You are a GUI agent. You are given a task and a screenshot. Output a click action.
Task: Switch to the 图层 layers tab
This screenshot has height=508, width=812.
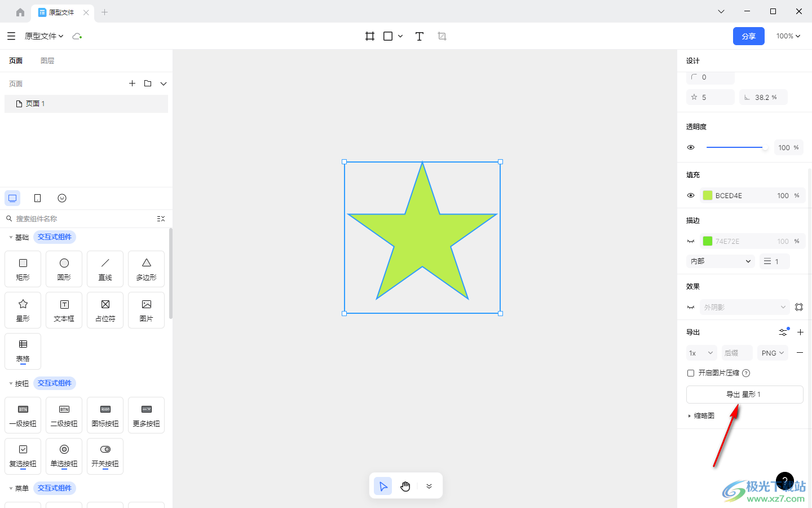tap(47, 61)
